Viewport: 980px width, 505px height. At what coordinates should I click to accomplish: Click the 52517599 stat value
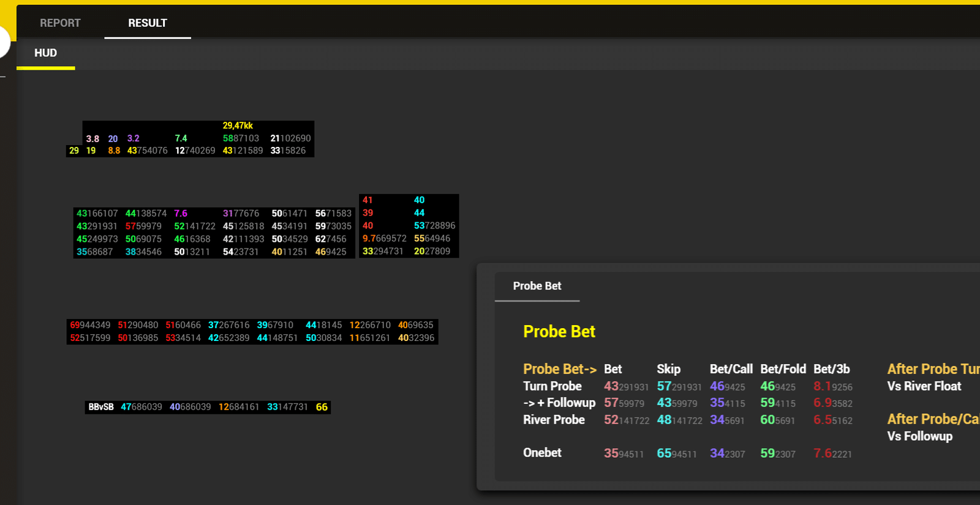point(90,338)
